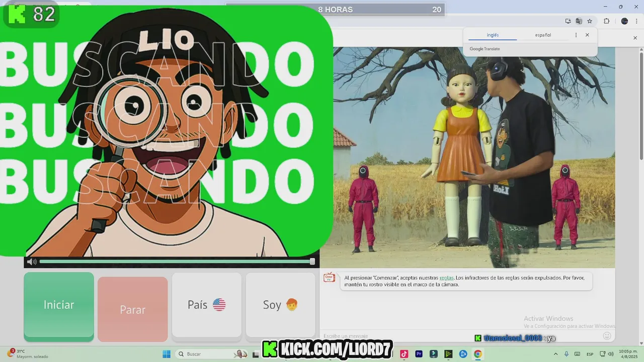Show hidden system tray icons

tap(555, 354)
